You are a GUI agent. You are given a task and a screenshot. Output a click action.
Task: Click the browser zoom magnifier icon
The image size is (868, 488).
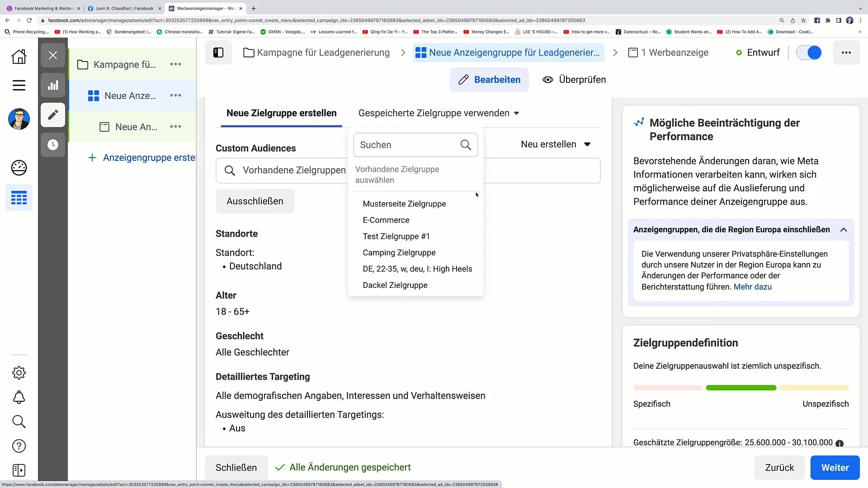point(782,20)
